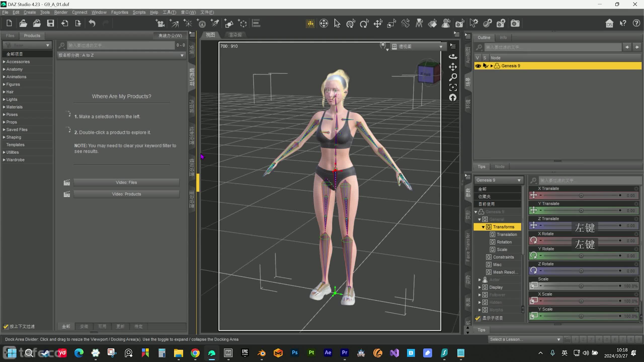Click the Import file icon in toolbar
This screenshot has height=362, width=644.
pyautogui.click(x=65, y=23)
